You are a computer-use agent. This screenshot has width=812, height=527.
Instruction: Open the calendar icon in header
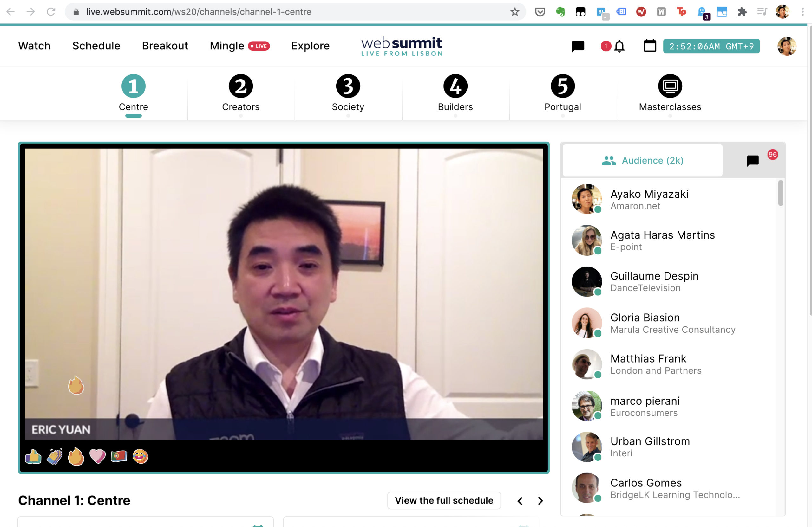[x=650, y=46]
